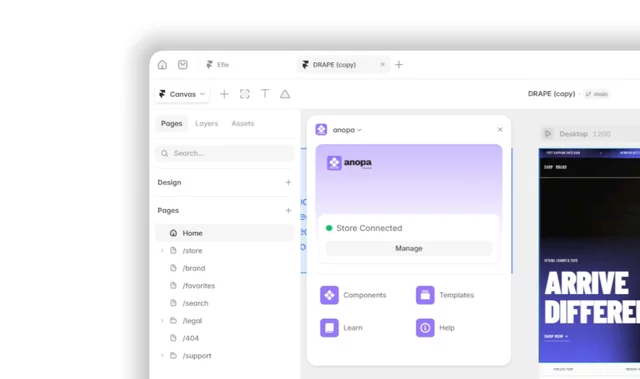Open the inbox icon beside home

pyautogui.click(x=182, y=64)
